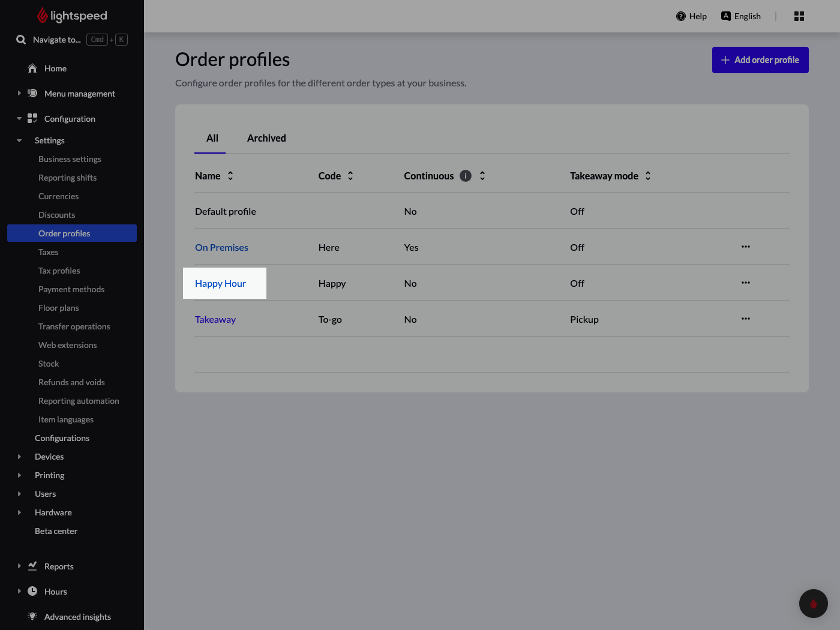
Task: Open Discounts settings
Action: click(x=56, y=215)
